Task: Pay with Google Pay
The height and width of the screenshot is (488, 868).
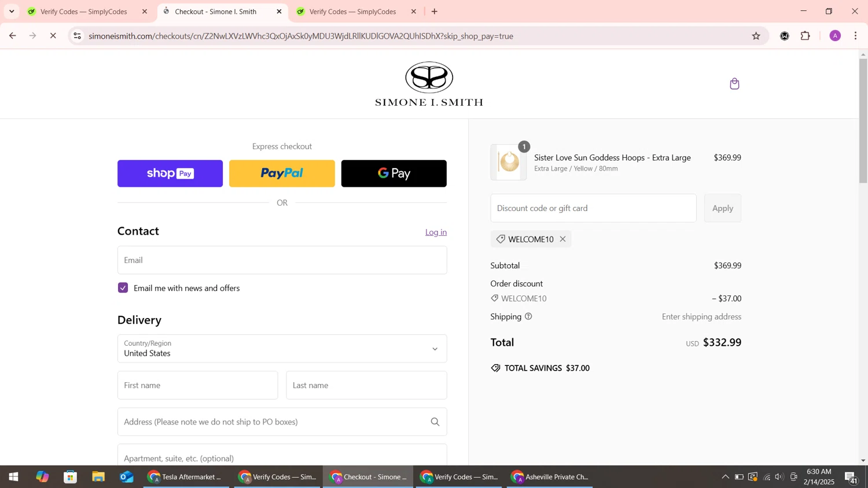Action: point(393,173)
